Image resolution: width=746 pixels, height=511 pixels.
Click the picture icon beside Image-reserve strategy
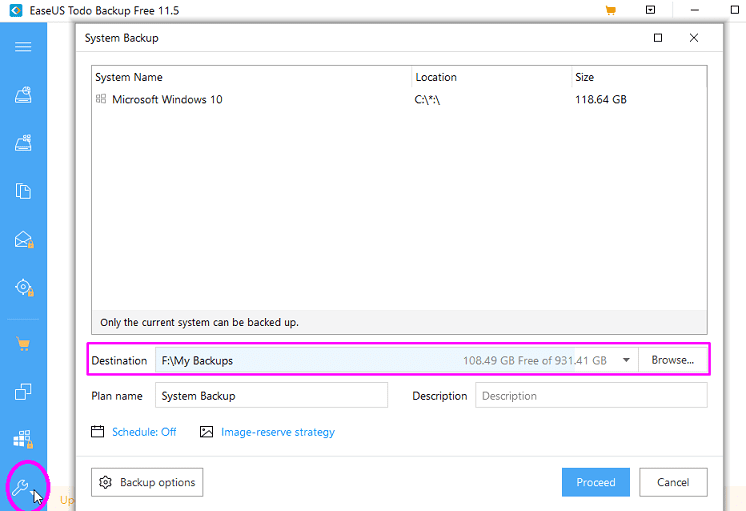(x=206, y=432)
